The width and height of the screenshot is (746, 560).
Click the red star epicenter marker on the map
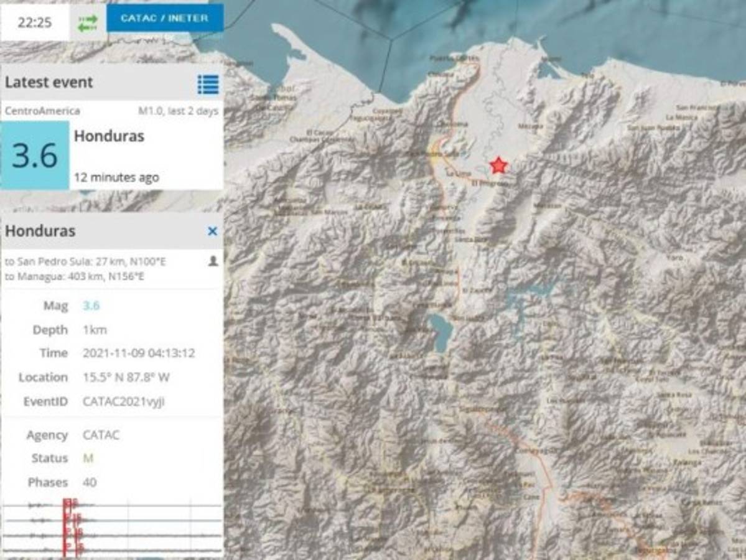click(x=498, y=166)
